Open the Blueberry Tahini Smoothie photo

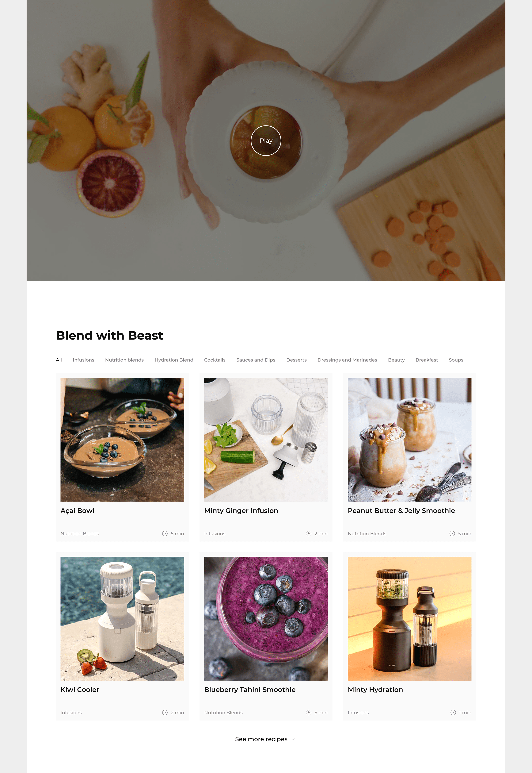[x=266, y=619]
